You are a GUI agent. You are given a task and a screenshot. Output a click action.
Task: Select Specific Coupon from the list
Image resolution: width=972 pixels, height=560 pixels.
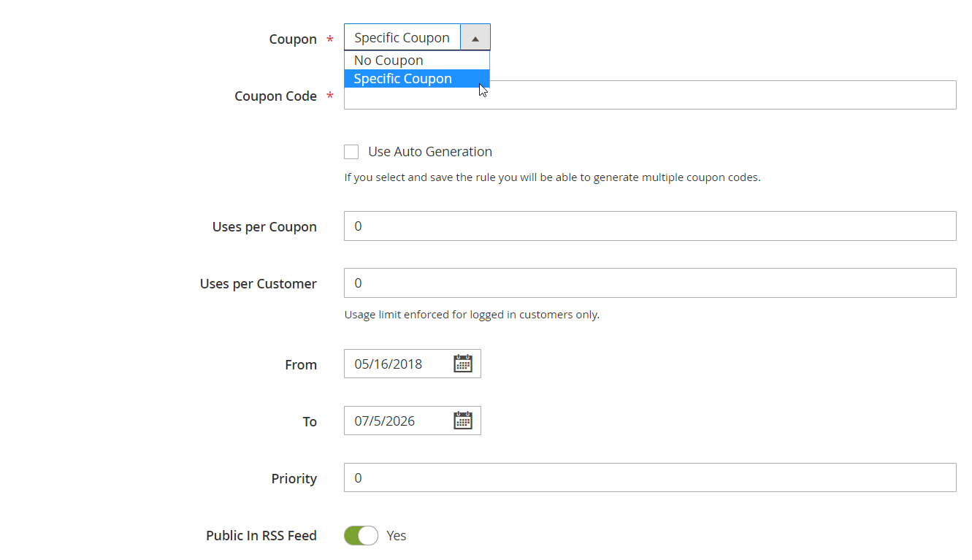pyautogui.click(x=402, y=79)
